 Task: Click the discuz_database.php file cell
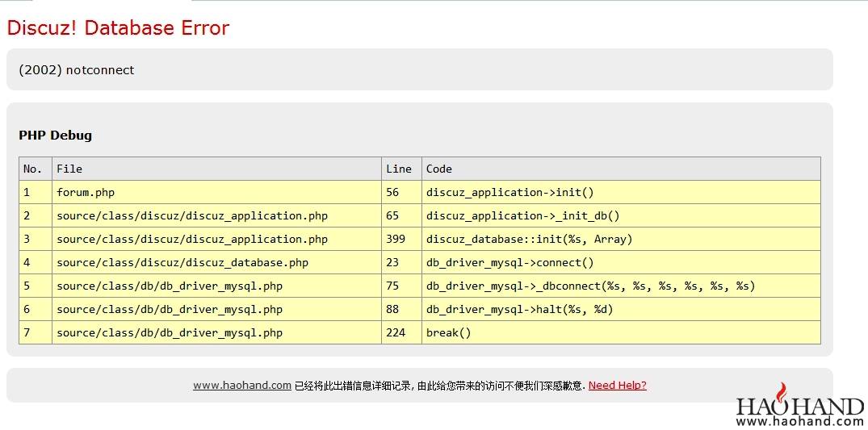pos(216,262)
